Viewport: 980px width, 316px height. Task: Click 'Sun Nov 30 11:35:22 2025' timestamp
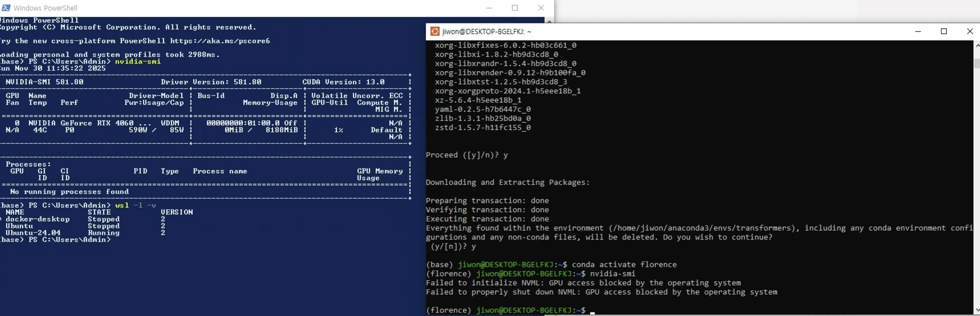pos(53,68)
